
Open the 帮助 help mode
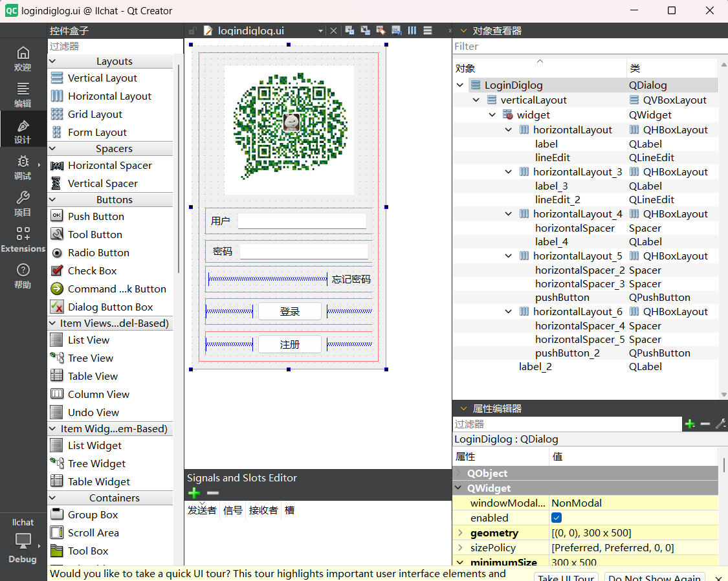(23, 276)
